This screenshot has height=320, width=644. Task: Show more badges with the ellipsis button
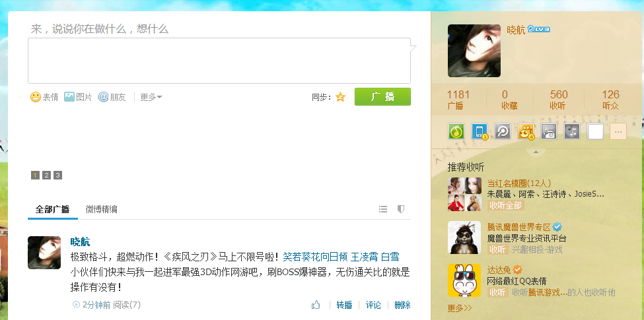pyautogui.click(x=618, y=131)
